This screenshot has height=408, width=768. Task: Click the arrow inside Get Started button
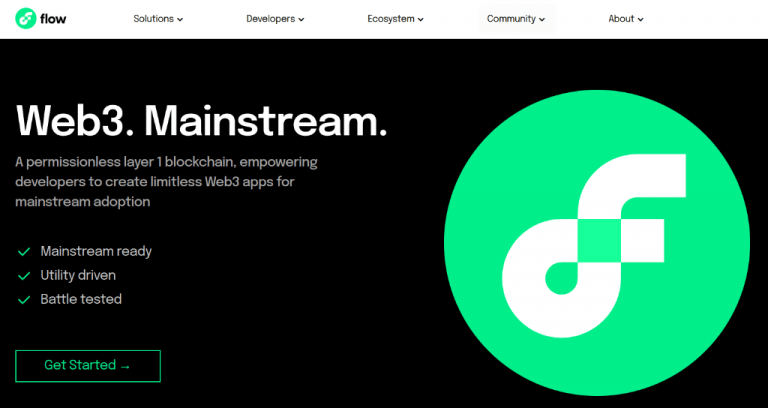tap(125, 366)
